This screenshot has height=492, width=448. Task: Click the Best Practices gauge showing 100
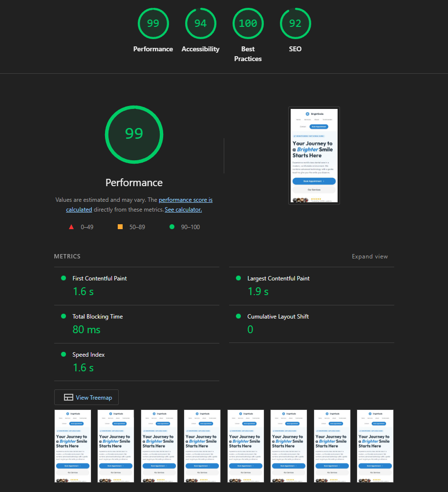(x=248, y=23)
